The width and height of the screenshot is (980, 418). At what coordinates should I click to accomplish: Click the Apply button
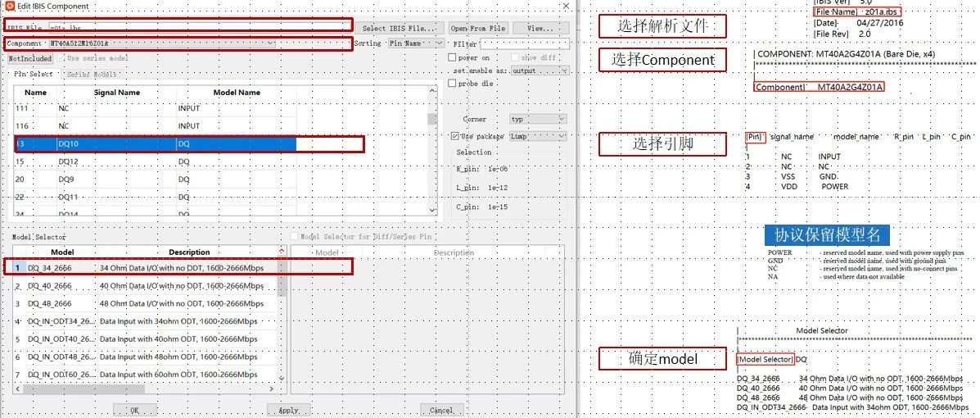(x=288, y=411)
